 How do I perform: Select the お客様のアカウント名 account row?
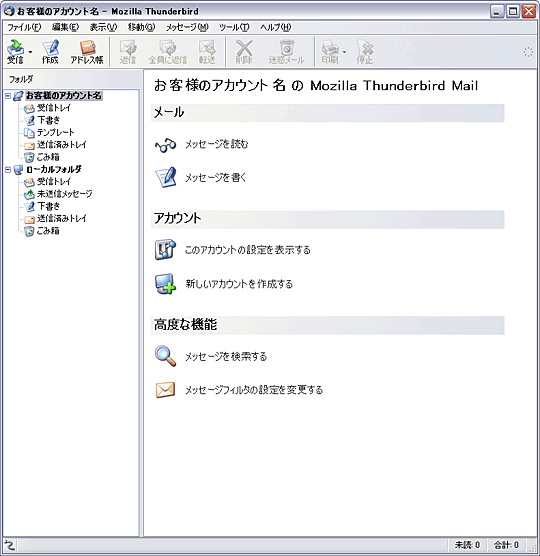tap(64, 95)
